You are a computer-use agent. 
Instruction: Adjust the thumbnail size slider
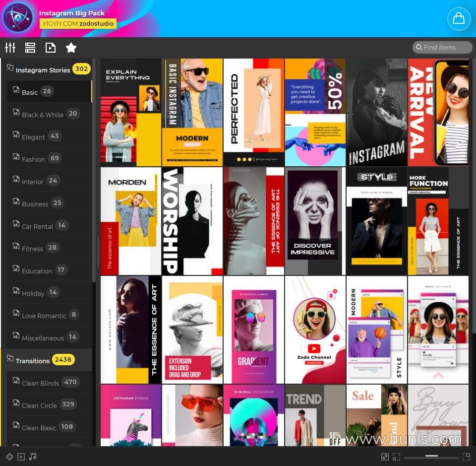click(431, 456)
